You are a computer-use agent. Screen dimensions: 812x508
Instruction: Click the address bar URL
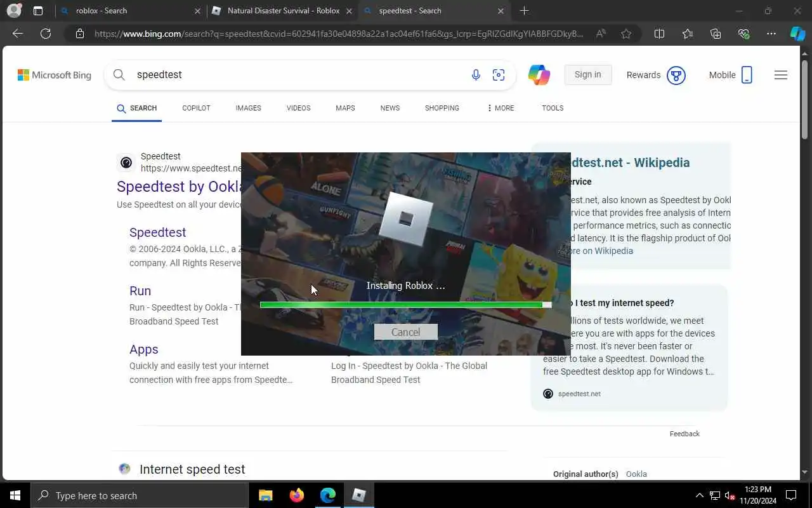click(x=339, y=34)
